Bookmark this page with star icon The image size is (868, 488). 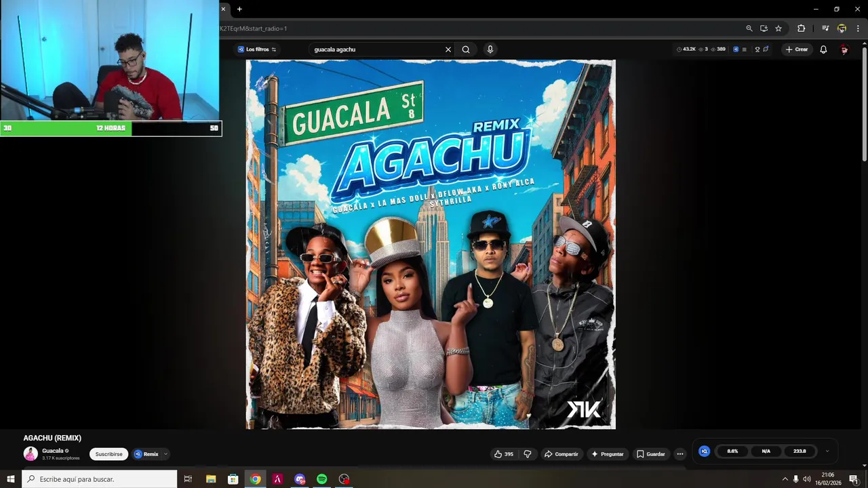[x=778, y=28]
